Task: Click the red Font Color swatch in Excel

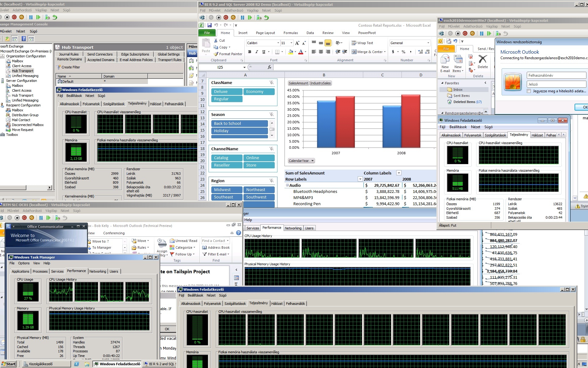Action: [301, 52]
